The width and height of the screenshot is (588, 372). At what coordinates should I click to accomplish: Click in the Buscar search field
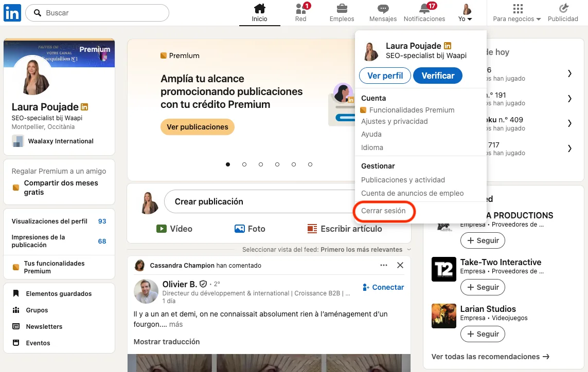tap(97, 13)
